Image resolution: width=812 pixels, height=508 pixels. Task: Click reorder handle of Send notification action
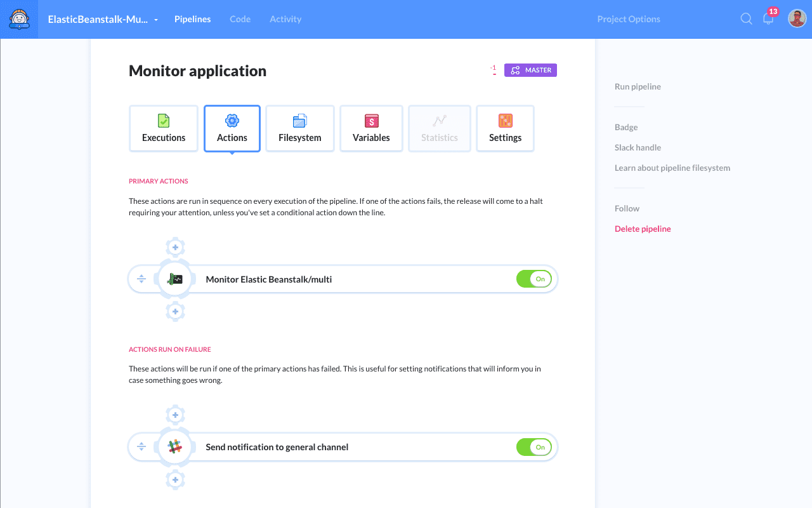pos(141,447)
